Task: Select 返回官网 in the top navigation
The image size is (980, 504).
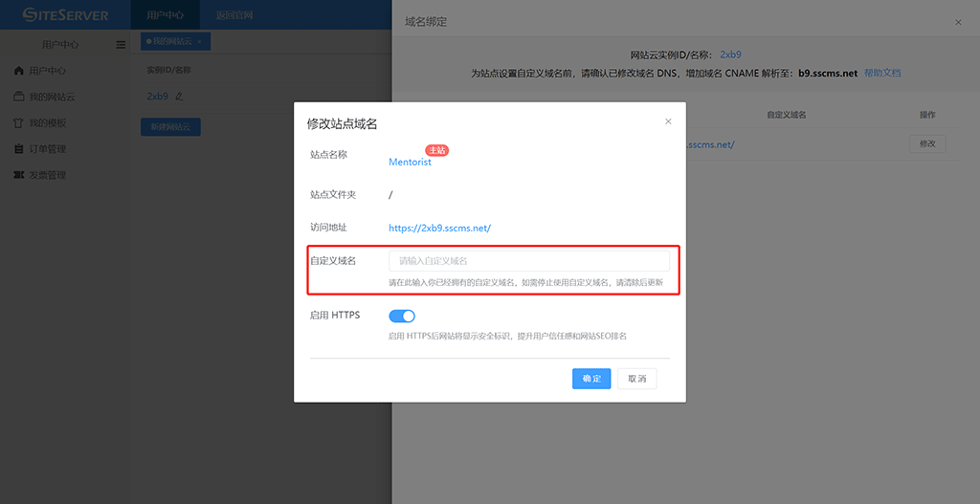Action: [x=234, y=15]
